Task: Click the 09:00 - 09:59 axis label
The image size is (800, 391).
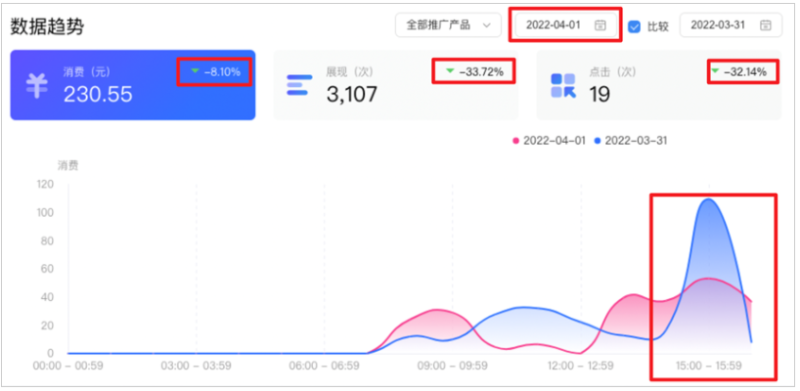Action: tap(453, 366)
